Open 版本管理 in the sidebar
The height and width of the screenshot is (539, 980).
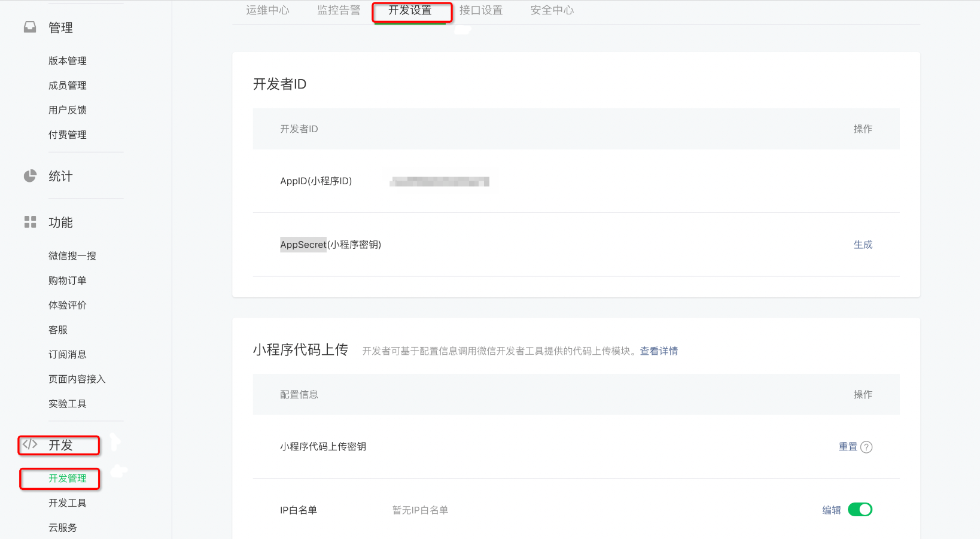pyautogui.click(x=68, y=61)
